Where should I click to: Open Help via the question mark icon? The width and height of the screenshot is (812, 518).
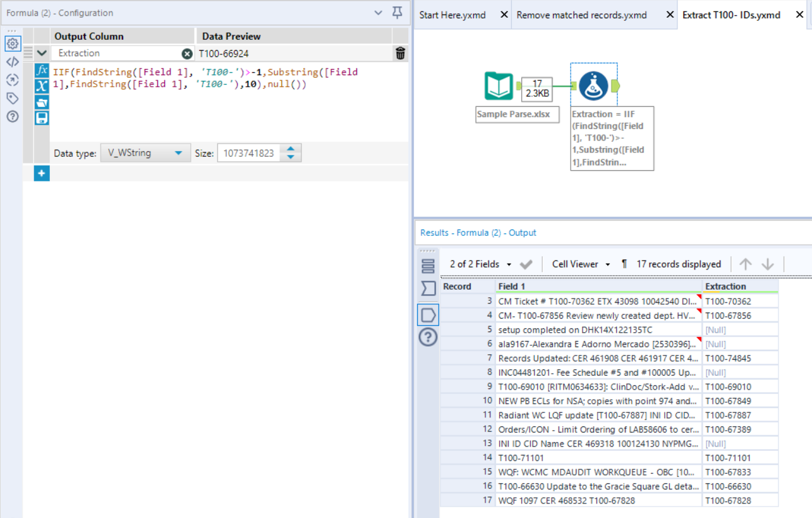pos(13,116)
